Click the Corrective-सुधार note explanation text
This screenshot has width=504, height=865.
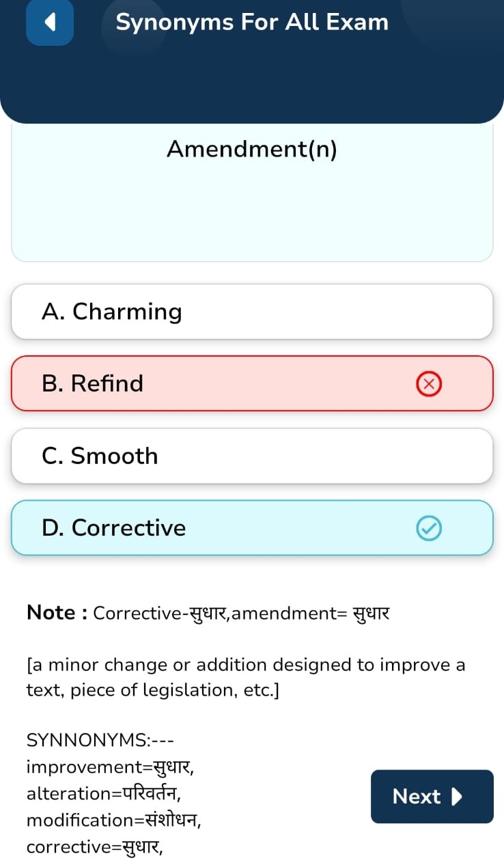pos(241,614)
